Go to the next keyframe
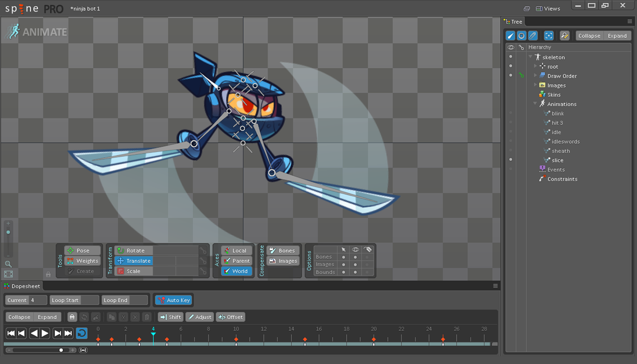The height and width of the screenshot is (364, 637). coord(58,334)
